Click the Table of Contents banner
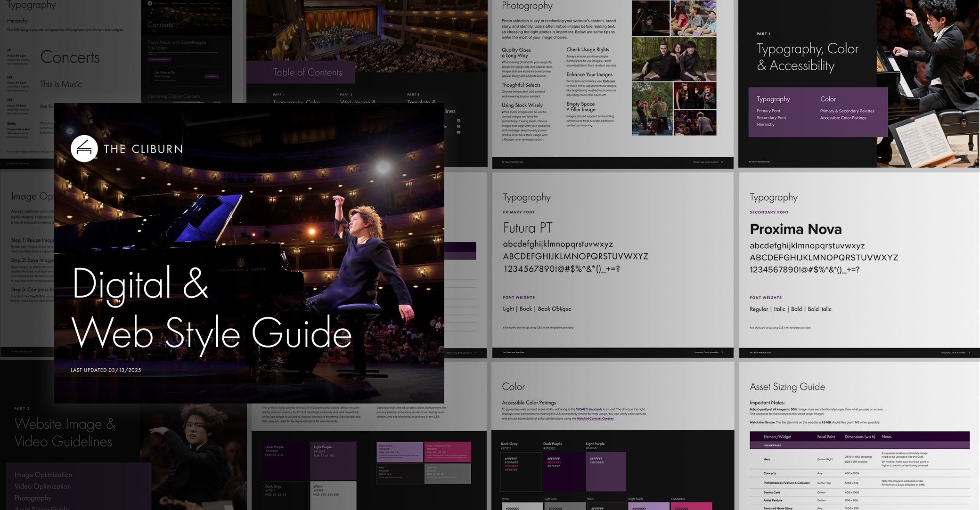The image size is (980, 510). (x=308, y=73)
